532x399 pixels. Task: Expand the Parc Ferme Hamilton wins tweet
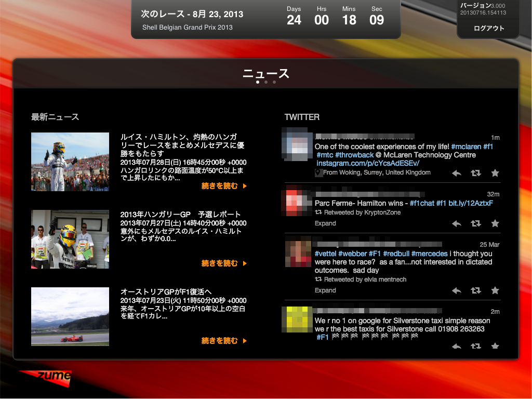(325, 223)
